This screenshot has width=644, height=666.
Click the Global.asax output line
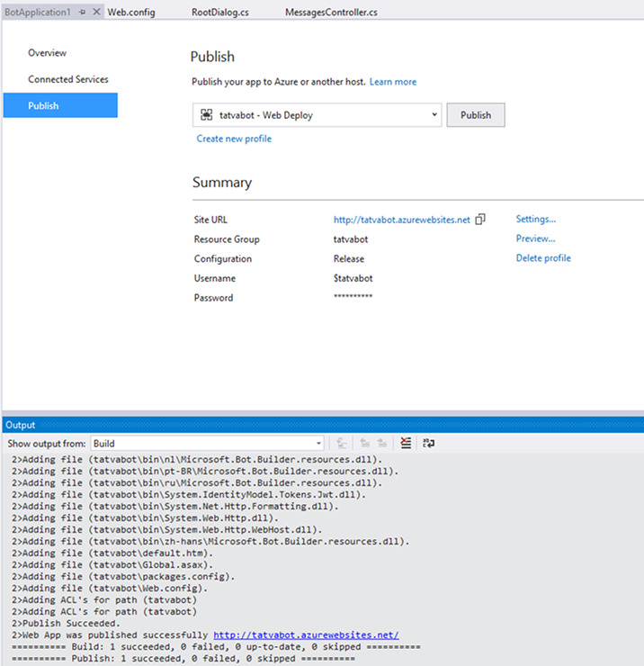tap(112, 564)
